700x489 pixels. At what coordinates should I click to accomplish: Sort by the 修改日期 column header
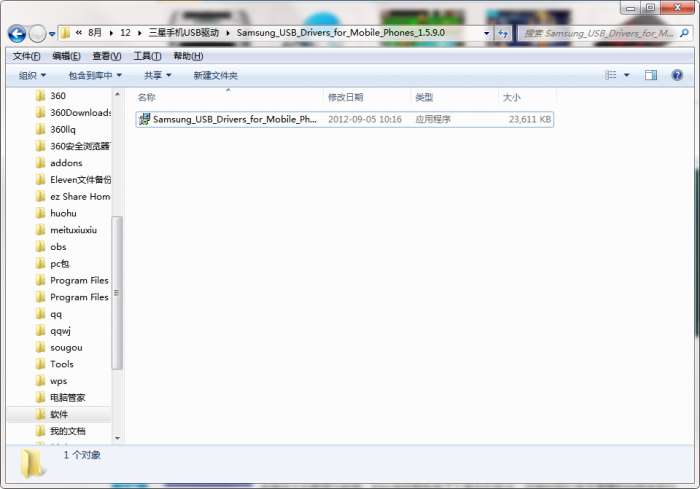pos(366,97)
